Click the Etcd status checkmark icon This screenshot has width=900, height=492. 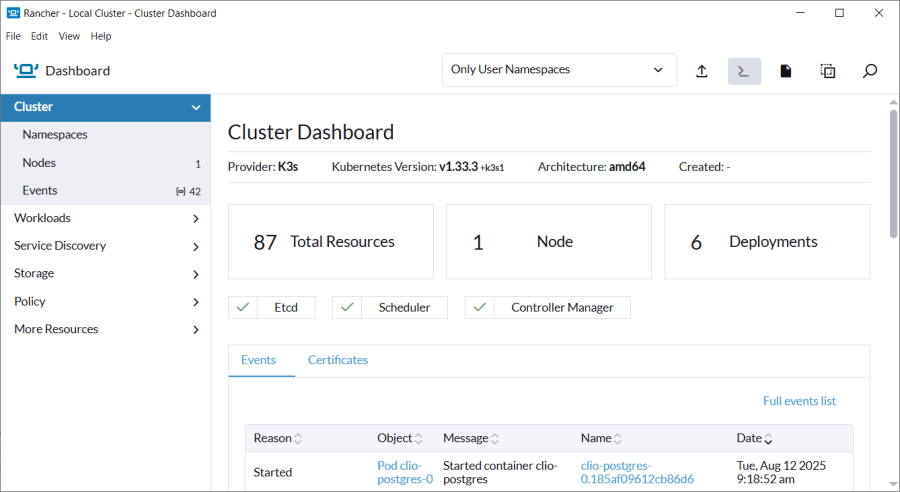point(242,308)
